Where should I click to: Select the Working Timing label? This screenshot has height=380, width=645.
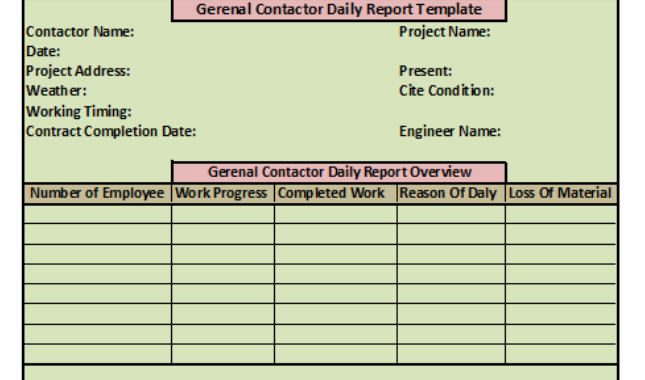[79, 111]
